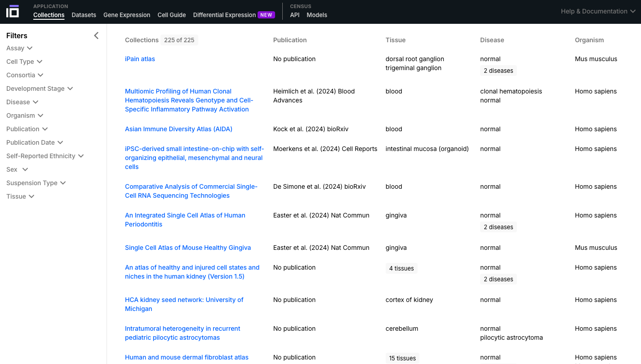Click the CZ CELLxGENE logo icon
This screenshot has width=641, height=364.
[x=13, y=11]
